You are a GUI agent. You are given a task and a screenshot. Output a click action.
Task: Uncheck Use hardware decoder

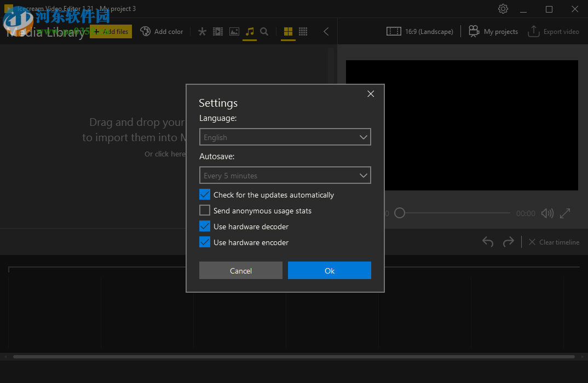(x=205, y=226)
